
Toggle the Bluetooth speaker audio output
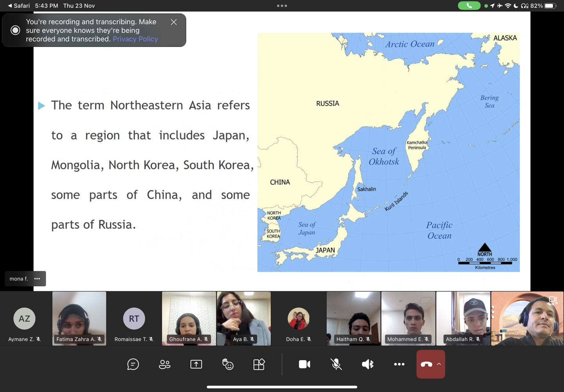tap(368, 364)
